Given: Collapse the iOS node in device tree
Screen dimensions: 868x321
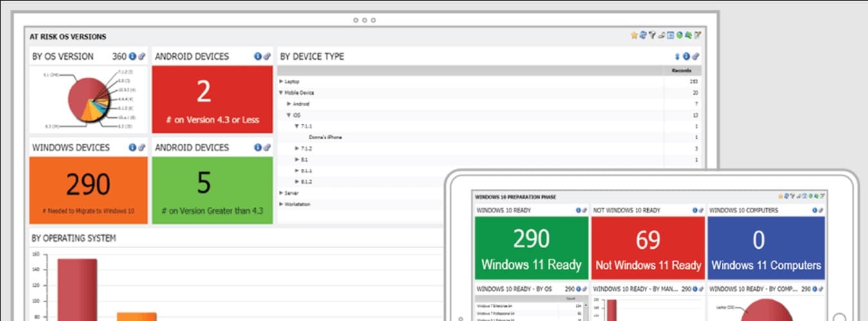Looking at the screenshot, I should (289, 115).
